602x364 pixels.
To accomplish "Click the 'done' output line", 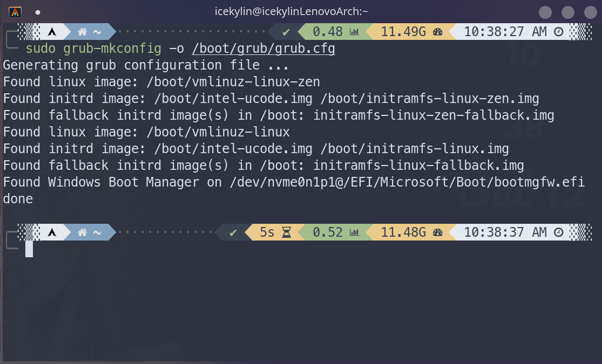I will point(18,199).
